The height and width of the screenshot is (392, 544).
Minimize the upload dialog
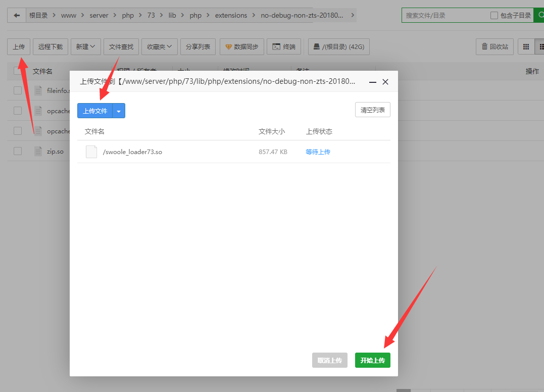tap(373, 82)
